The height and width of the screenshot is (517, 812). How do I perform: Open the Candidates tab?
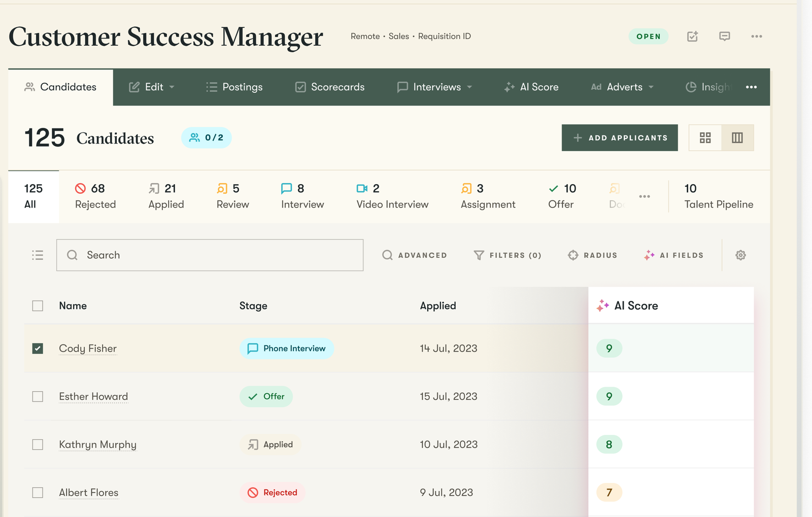point(60,87)
